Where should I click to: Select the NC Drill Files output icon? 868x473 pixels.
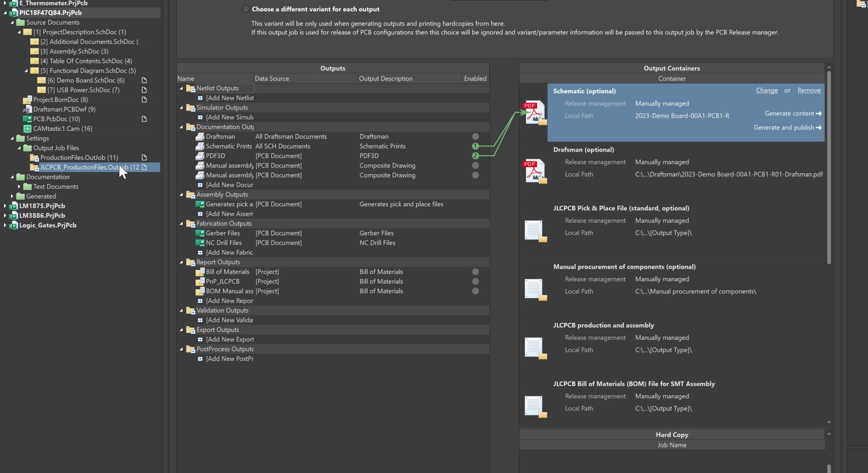click(200, 242)
